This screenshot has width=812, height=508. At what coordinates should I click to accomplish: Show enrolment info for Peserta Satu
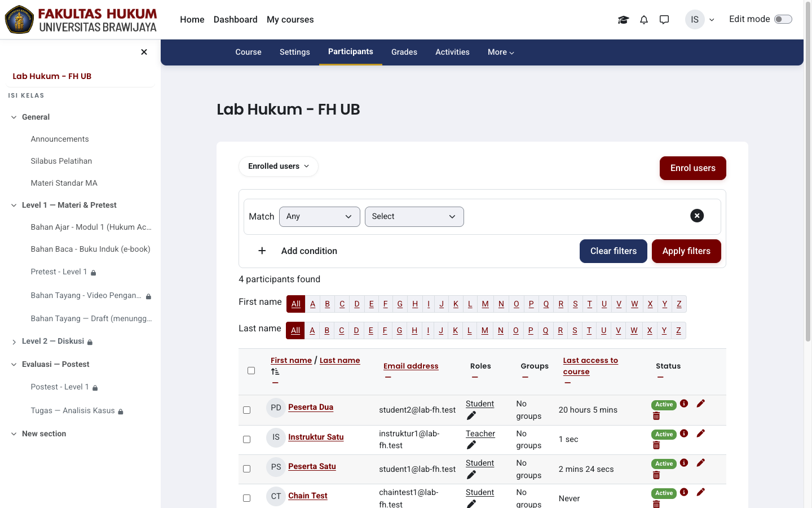pos(684,463)
